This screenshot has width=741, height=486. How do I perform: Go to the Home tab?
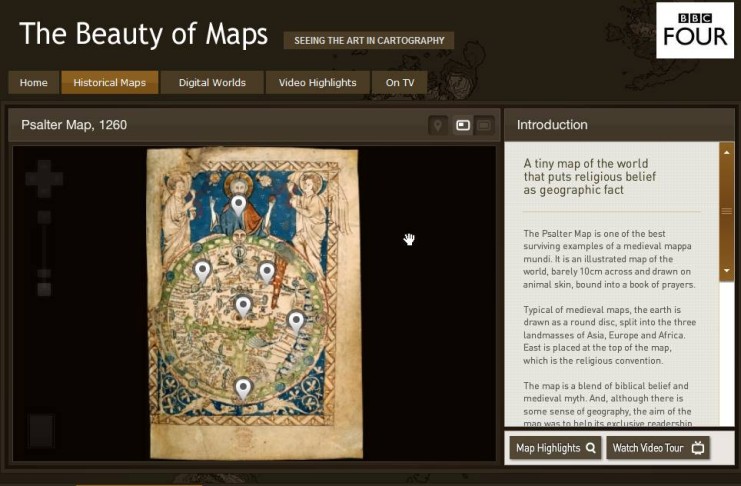34,83
